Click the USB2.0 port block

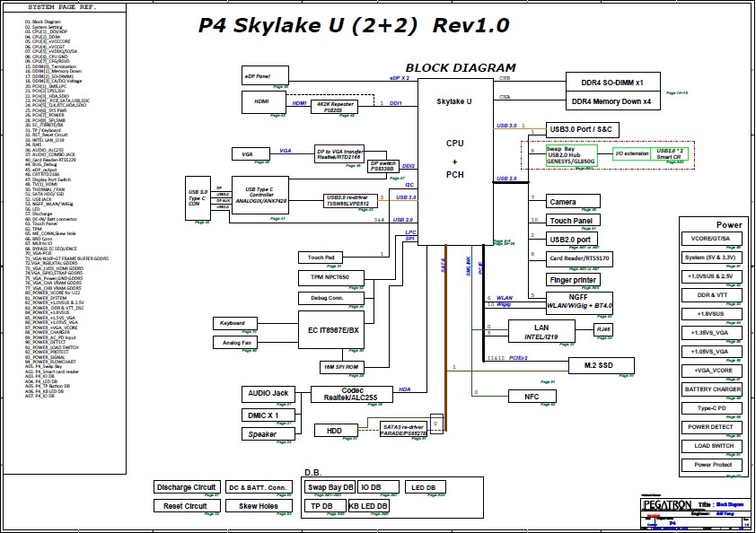click(x=572, y=239)
